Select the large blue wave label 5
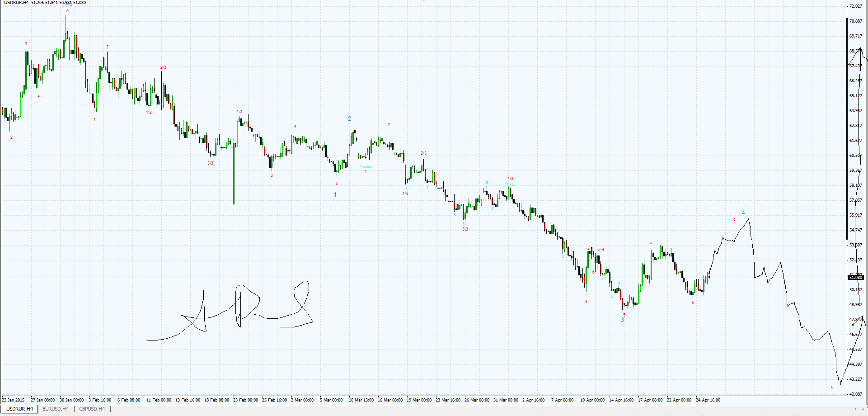Screen dimensions: 868x416 click(x=832, y=388)
